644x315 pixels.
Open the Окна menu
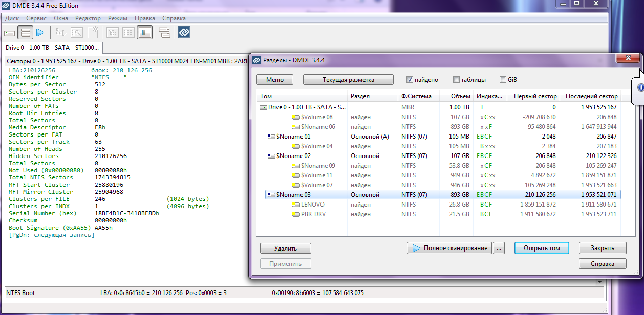click(x=61, y=18)
